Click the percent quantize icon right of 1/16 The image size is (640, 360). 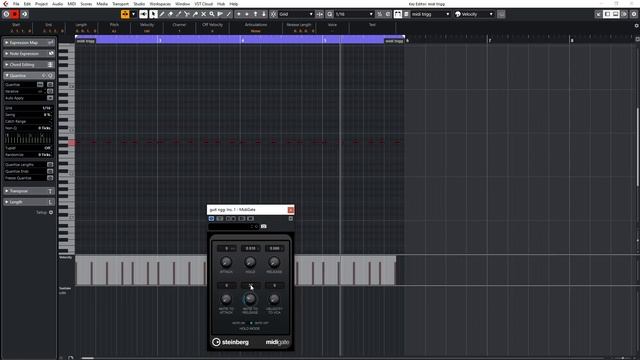pyautogui.click(x=380, y=14)
